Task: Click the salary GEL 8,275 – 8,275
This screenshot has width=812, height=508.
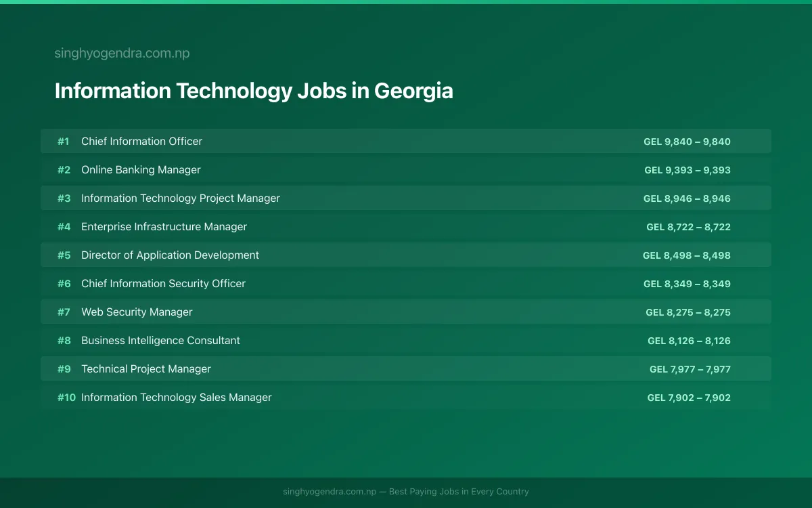Action: pyautogui.click(x=688, y=312)
